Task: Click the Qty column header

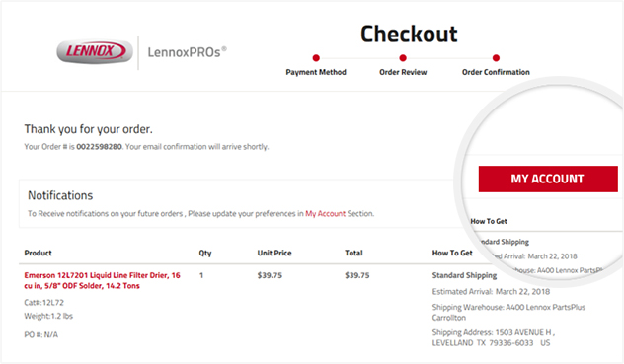Action: coord(205,253)
